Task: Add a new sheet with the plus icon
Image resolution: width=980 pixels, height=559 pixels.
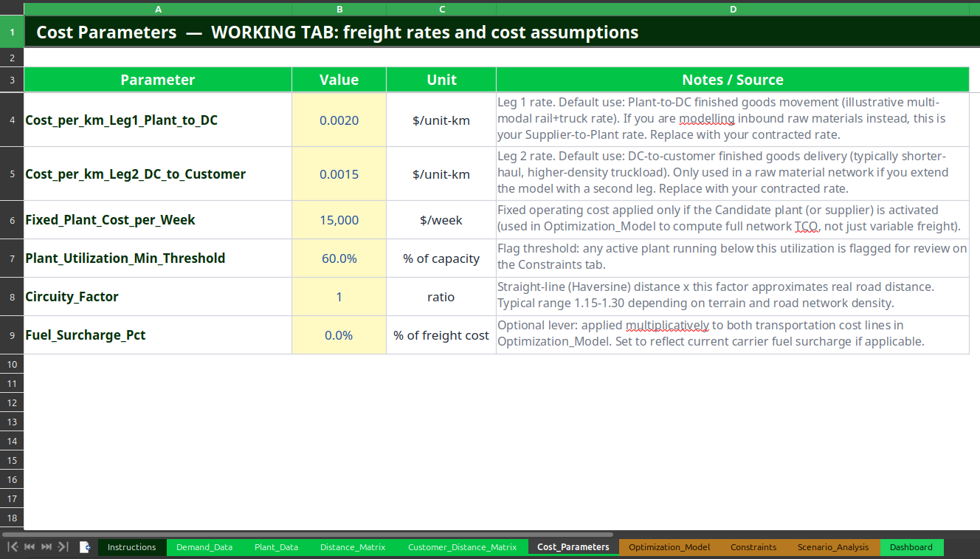Action: (86, 547)
